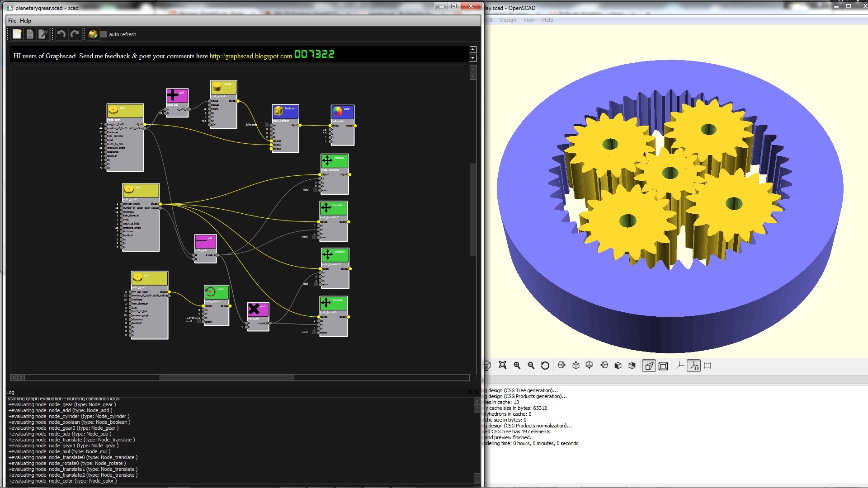Click banner scroll-up arrow button

click(473, 50)
